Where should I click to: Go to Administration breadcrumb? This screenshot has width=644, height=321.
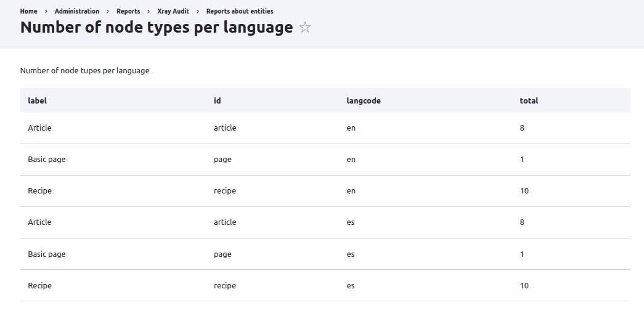click(x=77, y=11)
